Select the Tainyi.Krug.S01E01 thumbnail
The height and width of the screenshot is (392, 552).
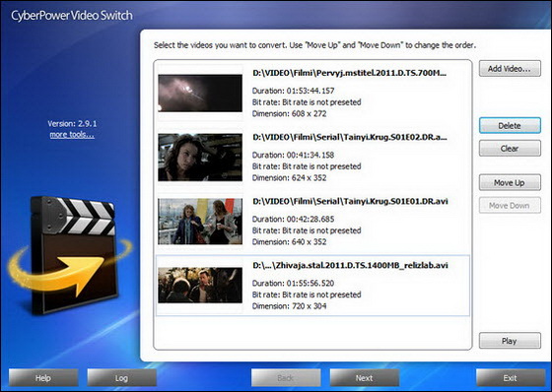coord(200,222)
